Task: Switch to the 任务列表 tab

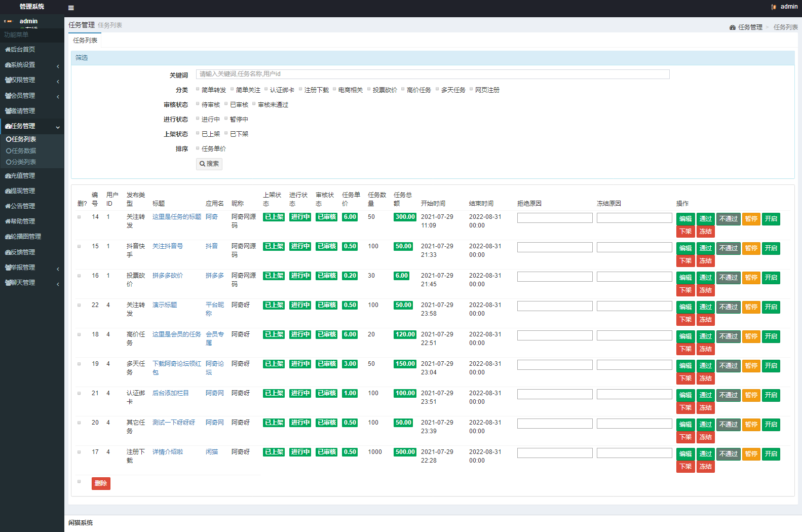Action: coord(85,41)
